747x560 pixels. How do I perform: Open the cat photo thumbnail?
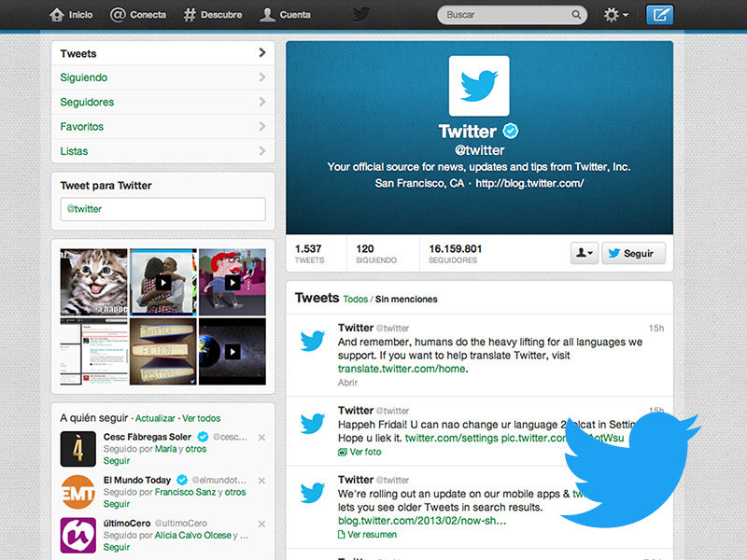coord(93,281)
